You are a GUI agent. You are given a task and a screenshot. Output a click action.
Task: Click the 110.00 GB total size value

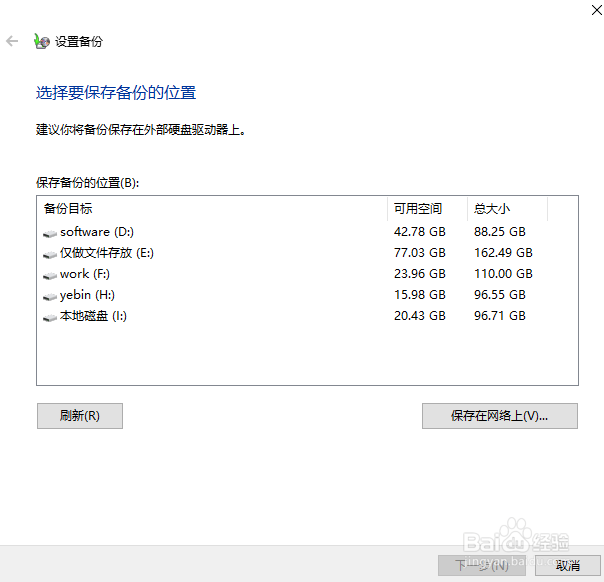coord(503,274)
